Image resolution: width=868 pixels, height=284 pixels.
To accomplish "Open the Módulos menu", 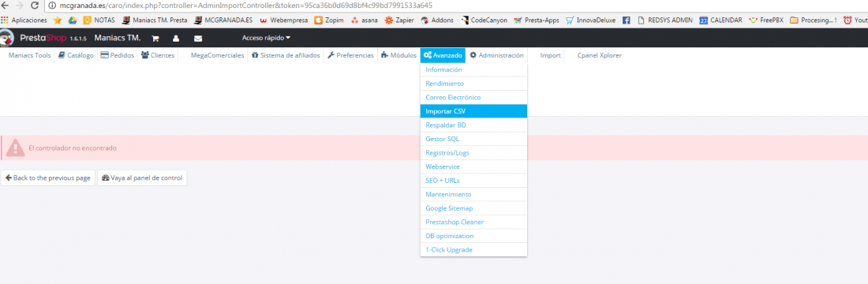I will click(398, 55).
